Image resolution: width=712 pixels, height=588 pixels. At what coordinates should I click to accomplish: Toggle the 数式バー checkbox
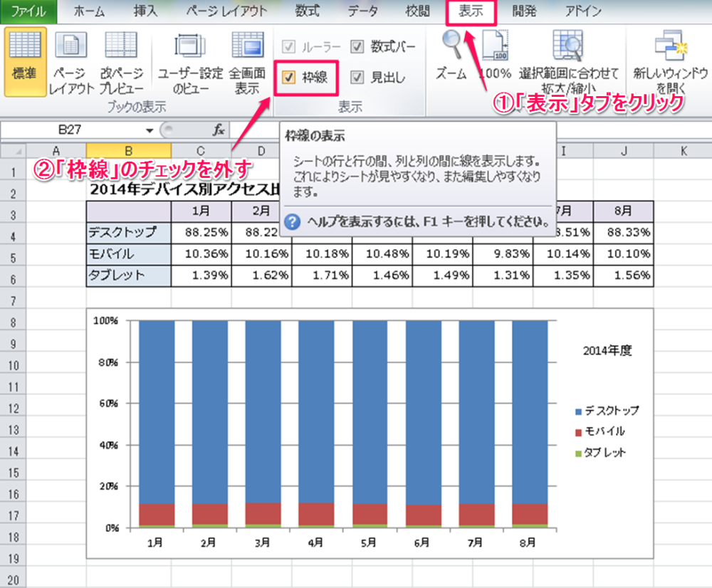(x=357, y=47)
